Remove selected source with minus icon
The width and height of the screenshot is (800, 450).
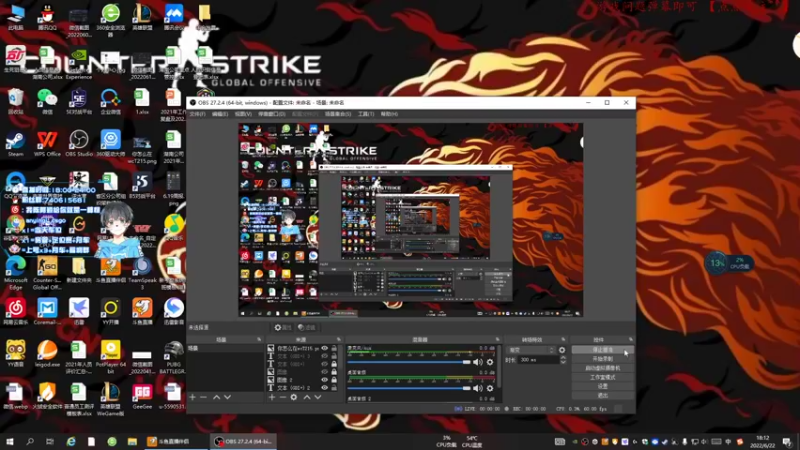coord(283,397)
